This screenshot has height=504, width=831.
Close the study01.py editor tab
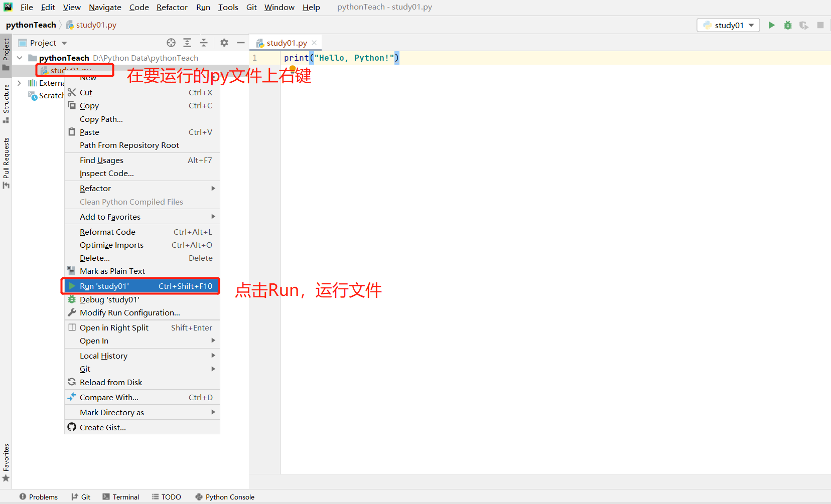tap(314, 43)
